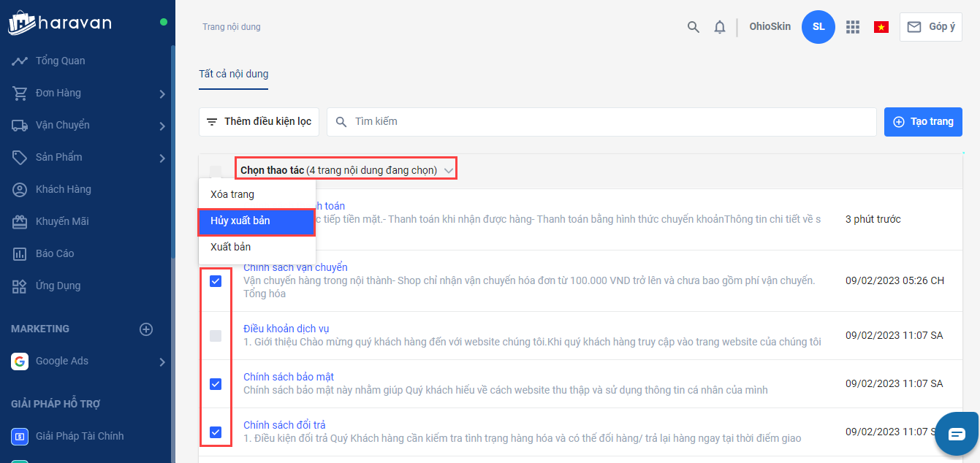Click the MARKETING section heading
Image resolution: width=980 pixels, height=463 pixels.
[x=40, y=329]
